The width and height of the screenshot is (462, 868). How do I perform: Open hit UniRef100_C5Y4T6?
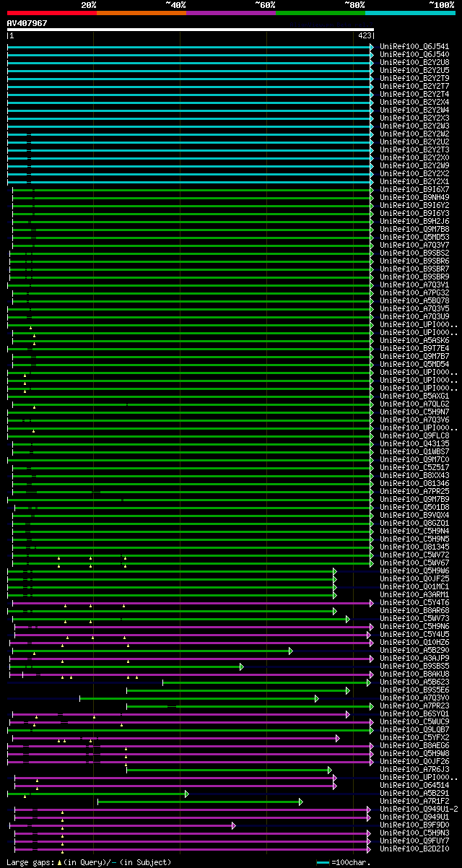click(x=415, y=602)
